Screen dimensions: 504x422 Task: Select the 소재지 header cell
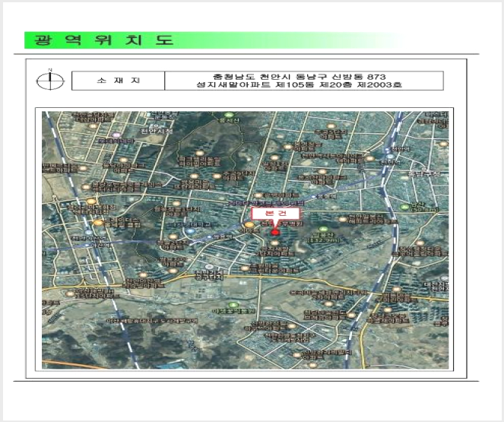(x=119, y=81)
